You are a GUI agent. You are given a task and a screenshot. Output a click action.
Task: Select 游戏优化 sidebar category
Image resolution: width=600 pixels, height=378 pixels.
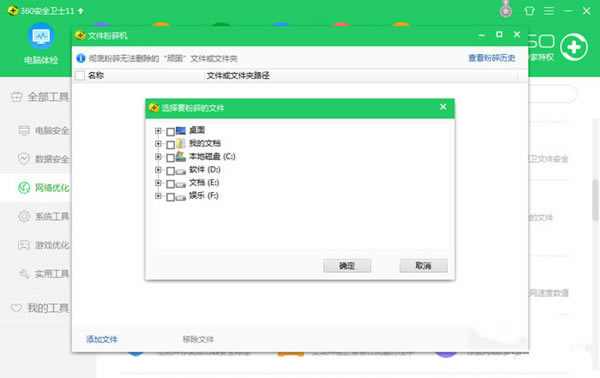click(x=44, y=245)
